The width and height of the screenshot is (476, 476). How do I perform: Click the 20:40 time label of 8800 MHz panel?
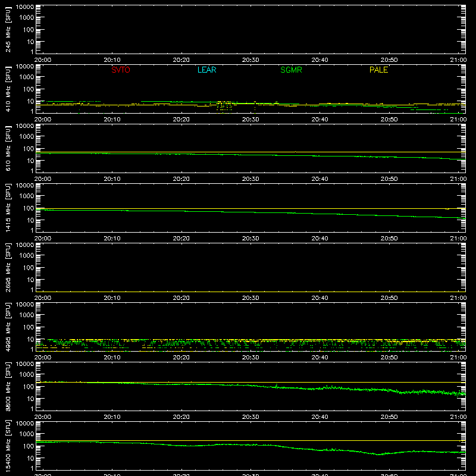coord(320,417)
